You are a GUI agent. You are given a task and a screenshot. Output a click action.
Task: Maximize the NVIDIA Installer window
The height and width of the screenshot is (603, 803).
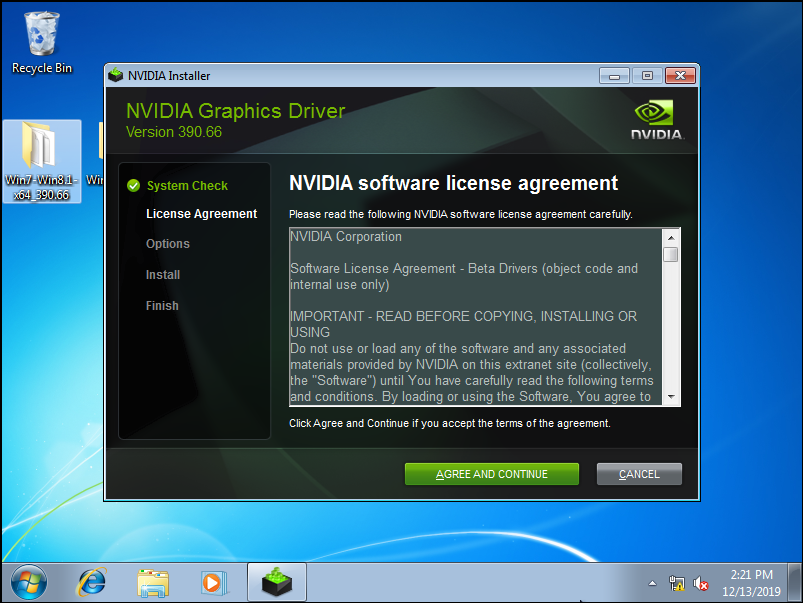647,76
